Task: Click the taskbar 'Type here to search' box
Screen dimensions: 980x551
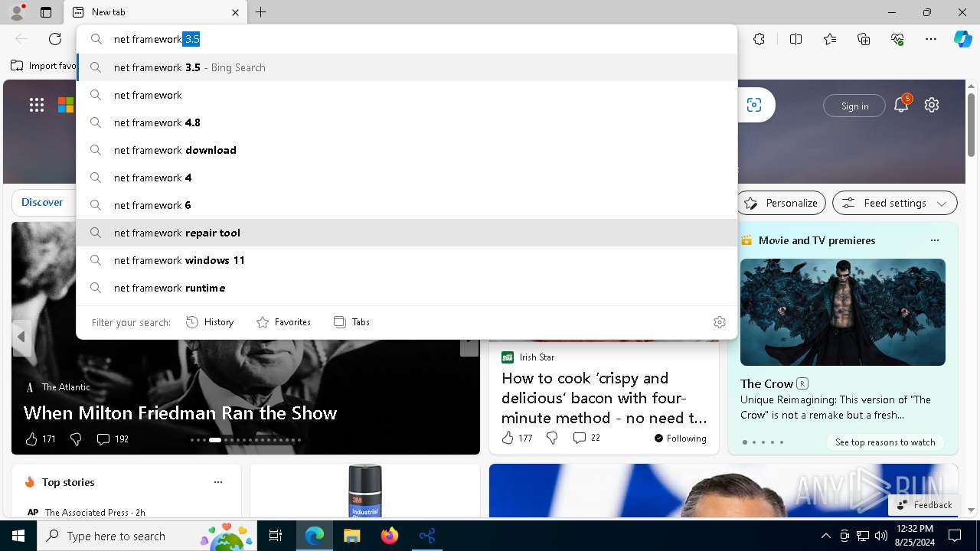Action: coord(147,536)
